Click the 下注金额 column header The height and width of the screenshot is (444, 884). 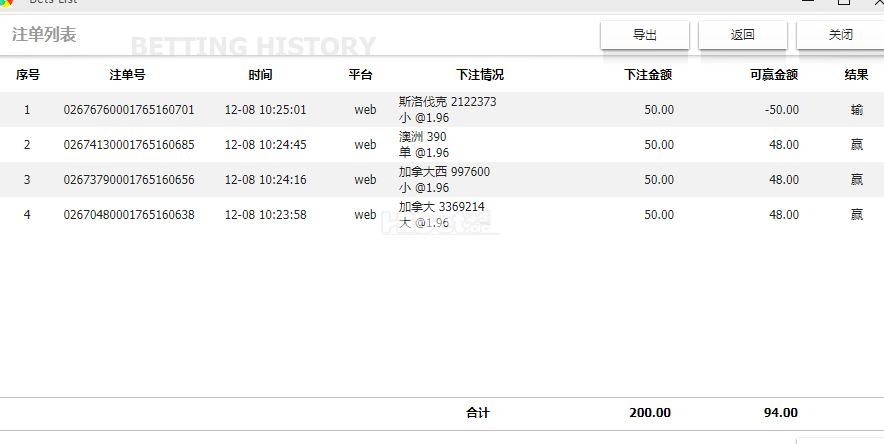point(647,75)
